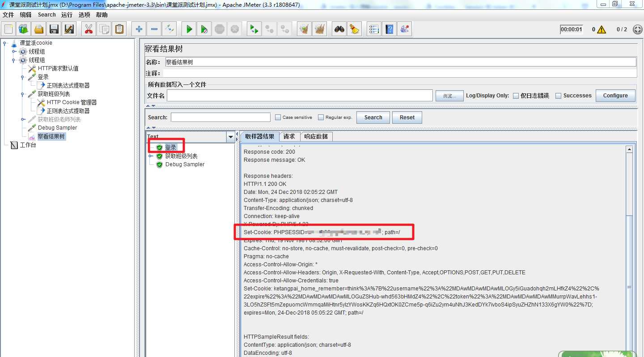This screenshot has width=644, height=357.
Task: Expand 获取班级列表 result entry
Action: 151,156
